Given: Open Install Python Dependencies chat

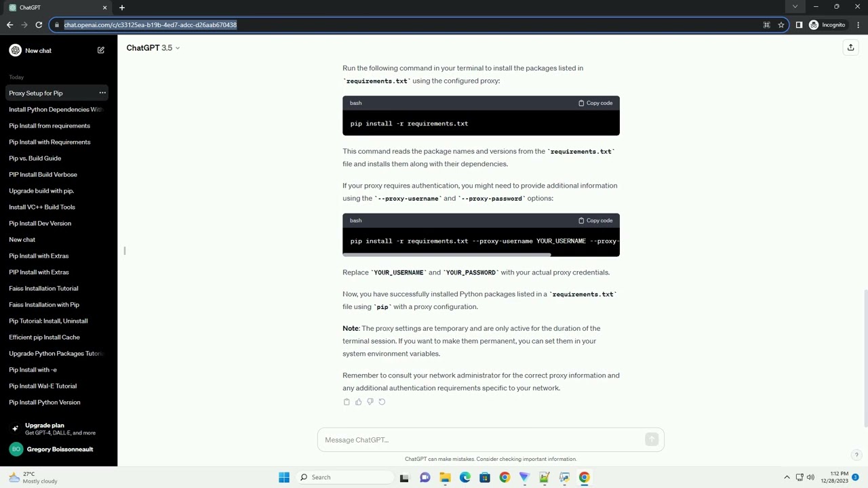Looking at the screenshot, I should 56,109.
